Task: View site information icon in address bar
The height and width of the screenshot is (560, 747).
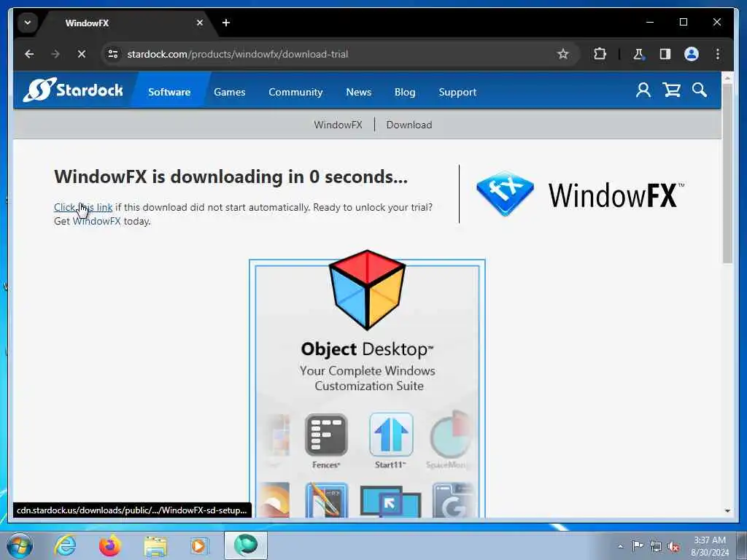Action: (x=113, y=54)
